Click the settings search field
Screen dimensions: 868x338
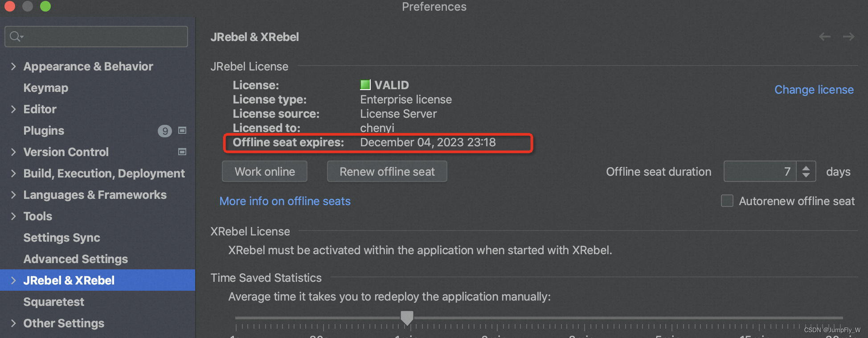[x=96, y=37]
